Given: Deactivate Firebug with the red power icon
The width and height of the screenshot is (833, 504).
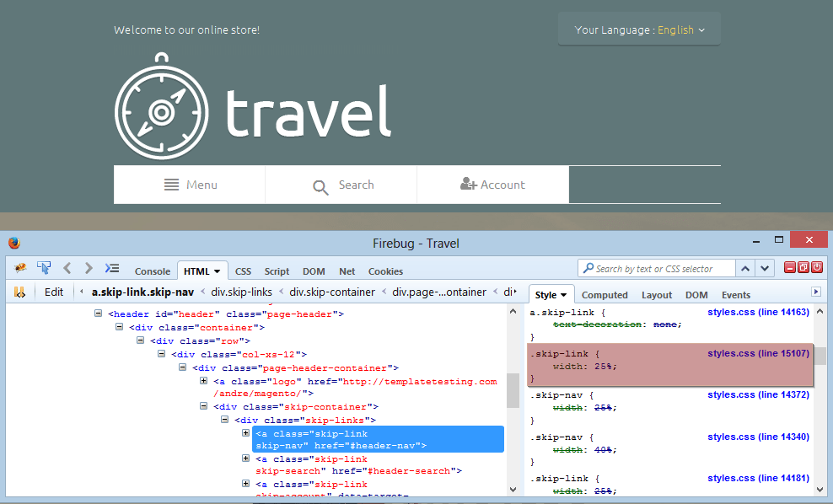Looking at the screenshot, I should 817,267.
